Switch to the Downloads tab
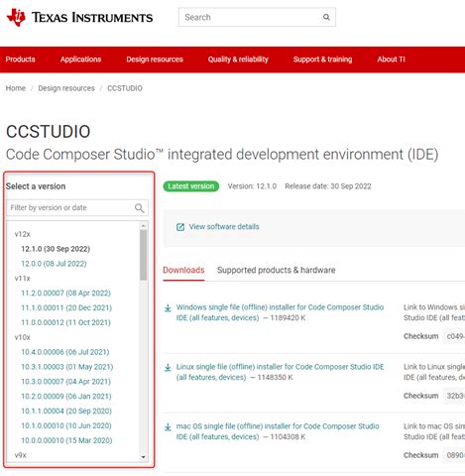The height and width of the screenshot is (476, 465). point(183,270)
